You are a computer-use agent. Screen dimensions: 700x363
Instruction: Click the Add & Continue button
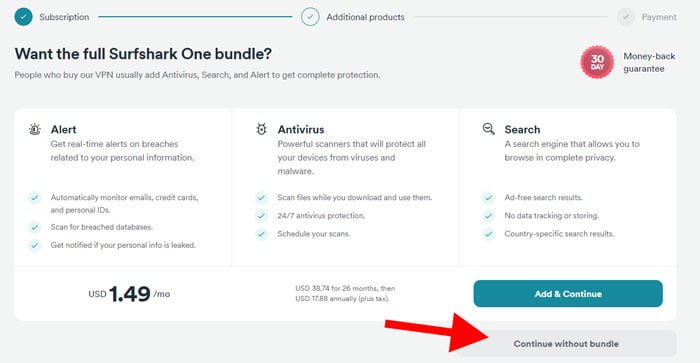click(568, 294)
